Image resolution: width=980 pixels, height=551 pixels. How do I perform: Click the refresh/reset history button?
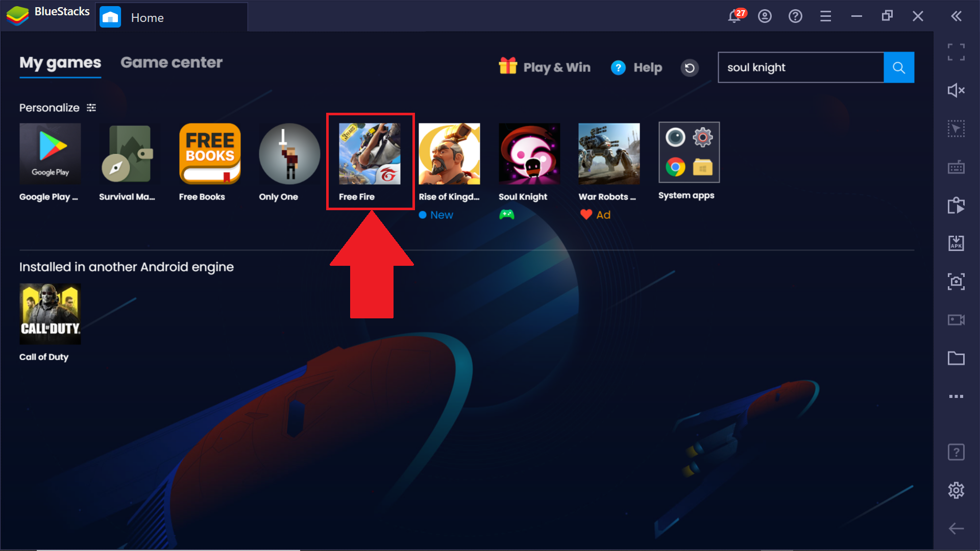689,67
